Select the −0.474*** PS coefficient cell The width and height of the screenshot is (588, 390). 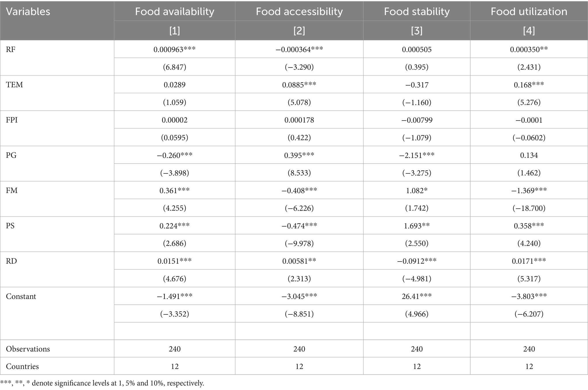(299, 226)
